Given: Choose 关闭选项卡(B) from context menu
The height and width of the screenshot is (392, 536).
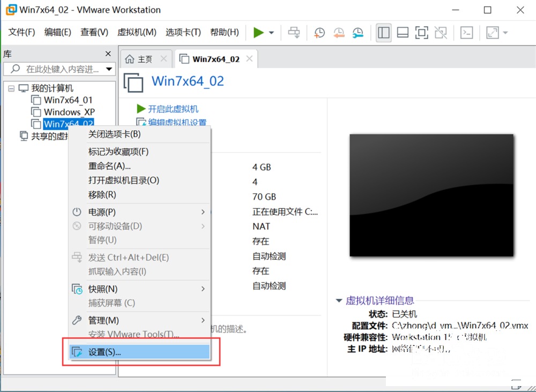Looking at the screenshot, I should pyautogui.click(x=139, y=134).
